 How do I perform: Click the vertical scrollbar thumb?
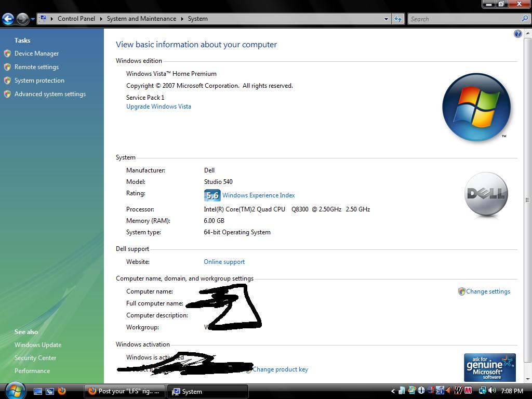pos(528,200)
